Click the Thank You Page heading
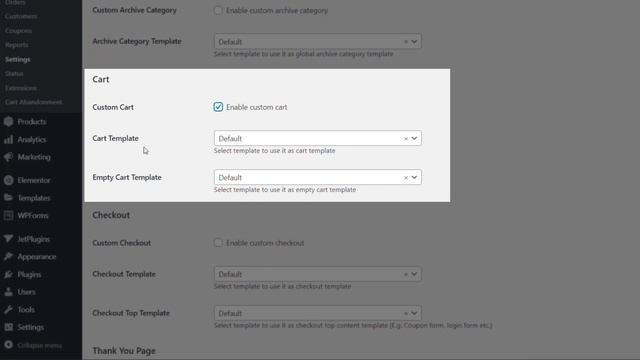The image size is (640, 360). coord(124,351)
